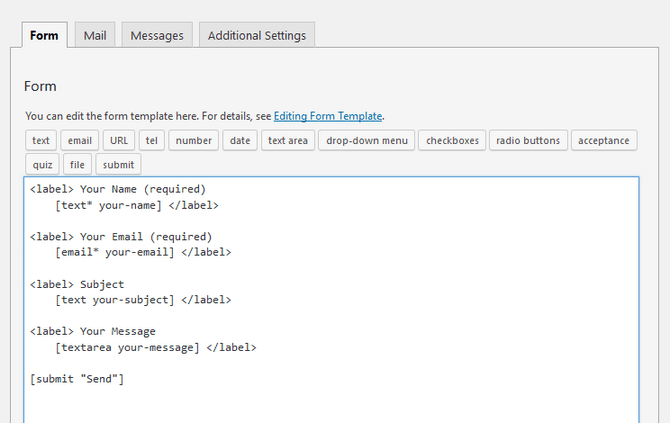Add a checkboxes tag
This screenshot has height=423, width=670.
pos(451,140)
